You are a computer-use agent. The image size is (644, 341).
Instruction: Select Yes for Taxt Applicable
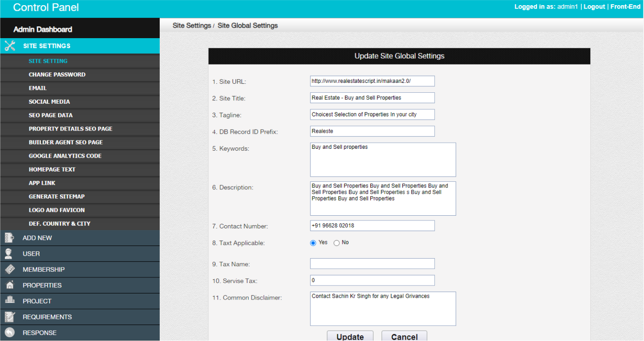click(x=313, y=243)
